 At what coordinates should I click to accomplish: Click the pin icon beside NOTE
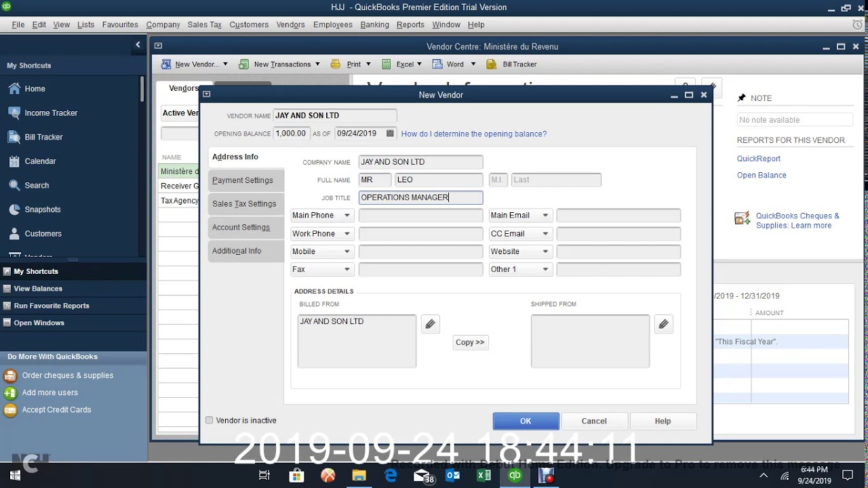pos(741,98)
